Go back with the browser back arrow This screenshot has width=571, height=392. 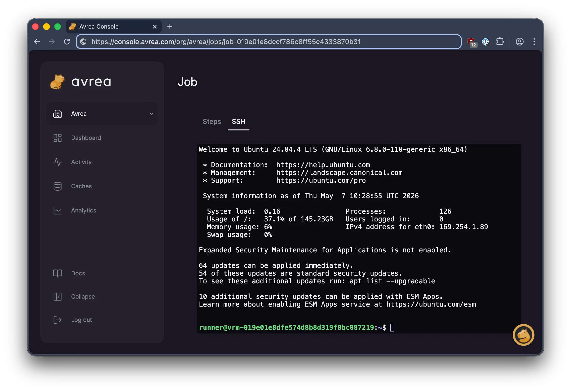37,42
